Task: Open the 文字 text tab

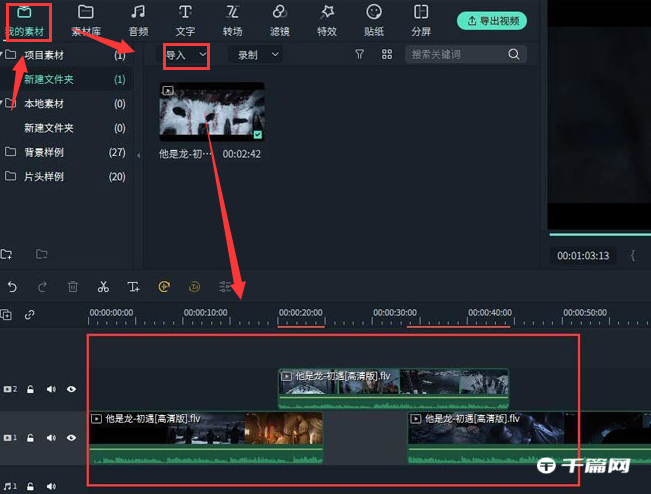Action: 185,21
